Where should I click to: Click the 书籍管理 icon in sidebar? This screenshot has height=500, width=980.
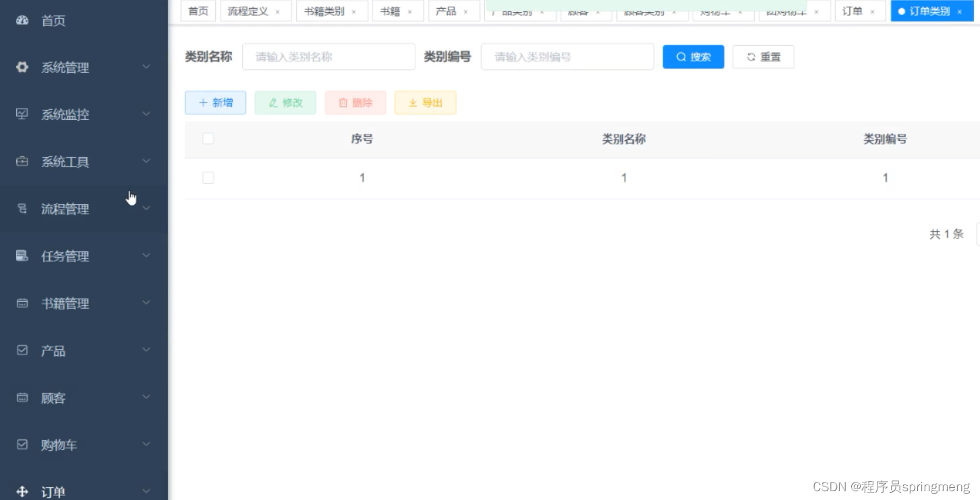coord(22,303)
